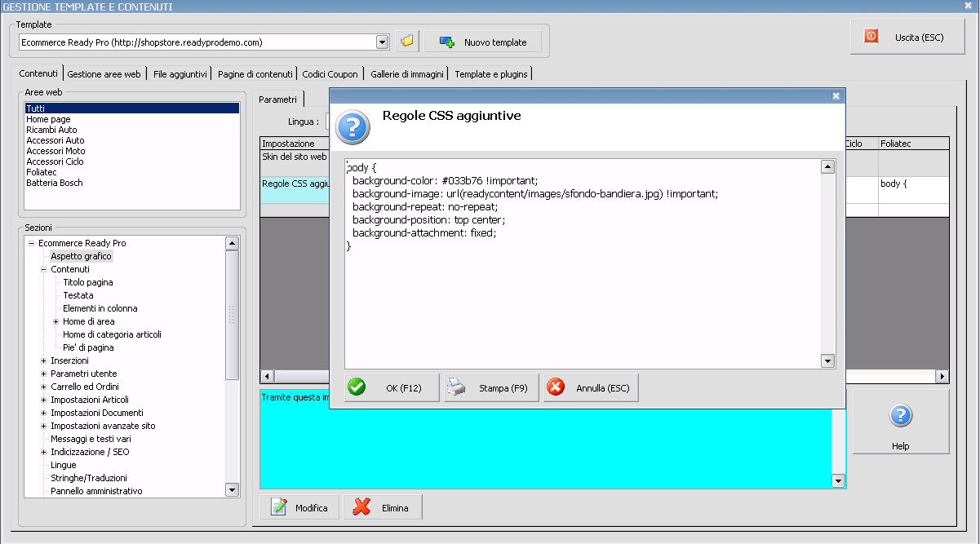980x544 pixels.
Task: Select the Parametri tab
Action: [277, 99]
